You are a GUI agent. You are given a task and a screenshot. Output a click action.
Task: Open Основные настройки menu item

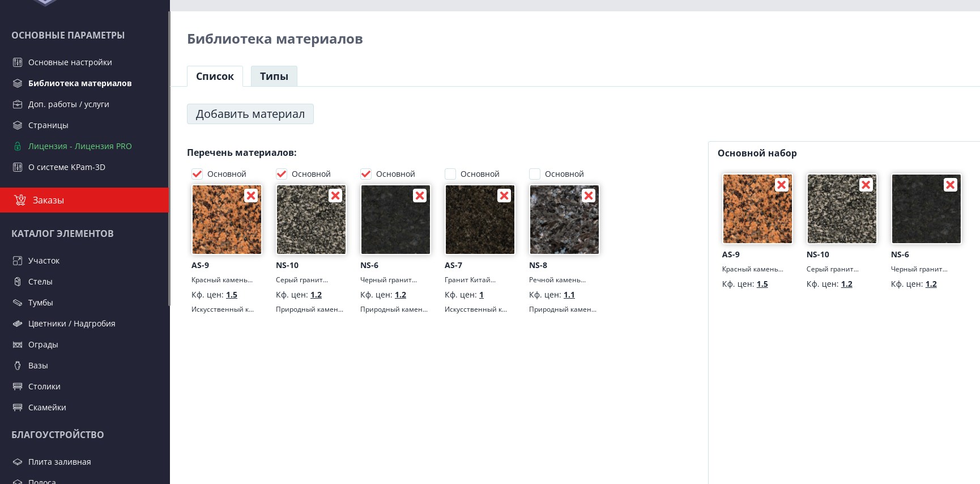click(x=70, y=62)
